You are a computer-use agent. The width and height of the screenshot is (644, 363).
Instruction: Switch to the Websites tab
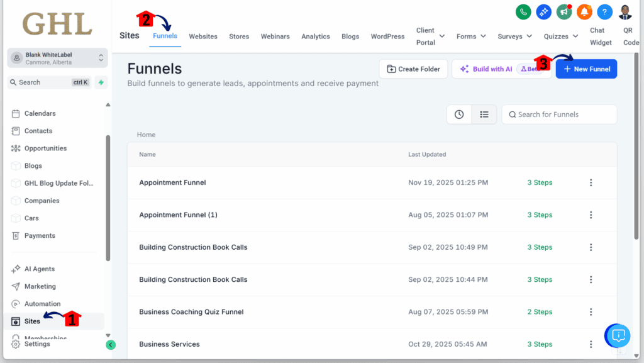(203, 36)
